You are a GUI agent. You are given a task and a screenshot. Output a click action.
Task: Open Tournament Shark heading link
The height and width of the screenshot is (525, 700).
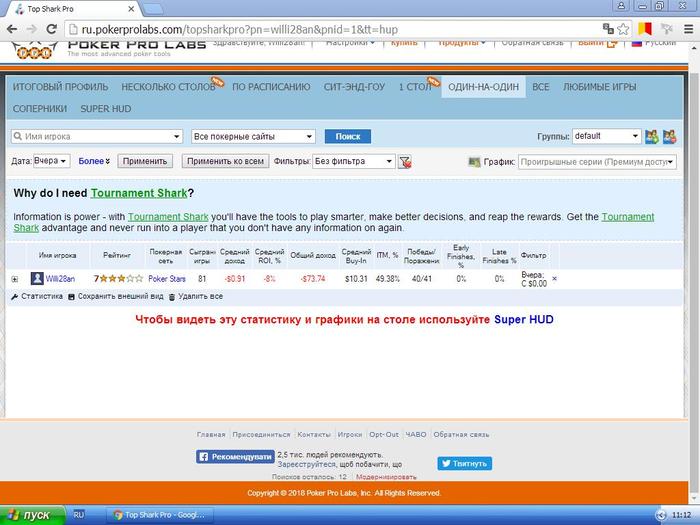click(139, 193)
